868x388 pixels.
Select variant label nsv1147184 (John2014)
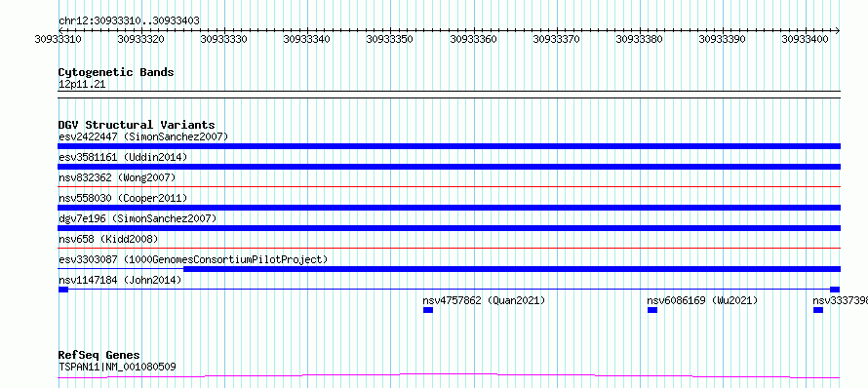(x=120, y=280)
